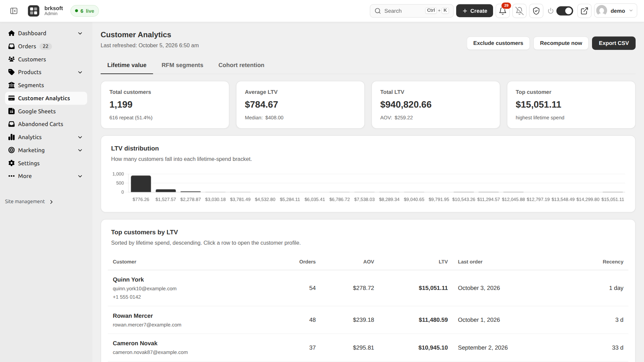The width and height of the screenshot is (644, 362).
Task: Click the Export CSV button
Action: pos(613,43)
